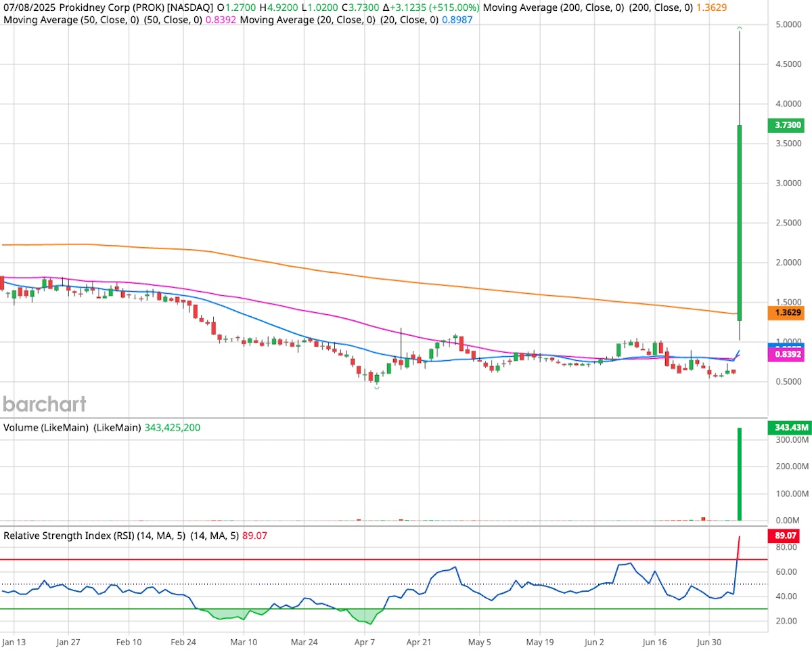812x652 pixels.
Task: Click the 3.0000 price axis label
Action: [x=789, y=183]
